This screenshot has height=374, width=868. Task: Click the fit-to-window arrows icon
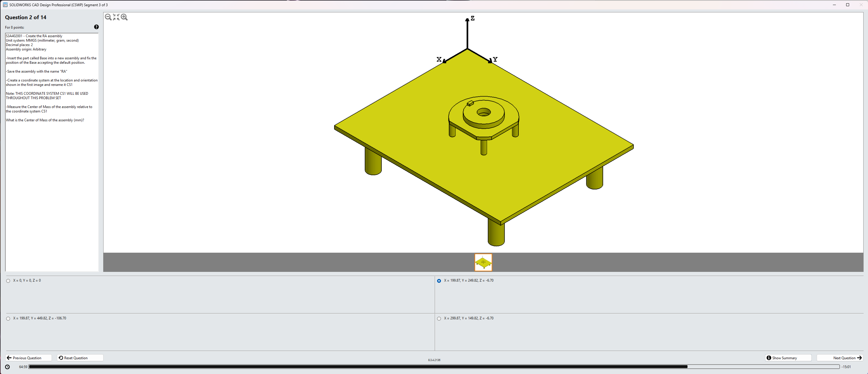click(116, 17)
